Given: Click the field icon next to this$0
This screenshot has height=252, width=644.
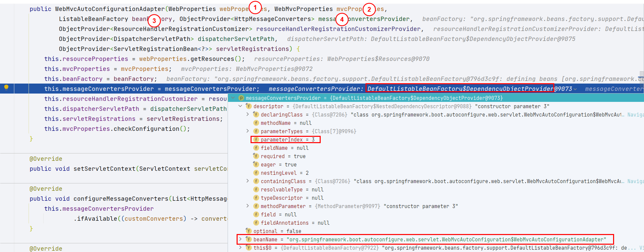Looking at the screenshot, I should pyautogui.click(x=249, y=248).
